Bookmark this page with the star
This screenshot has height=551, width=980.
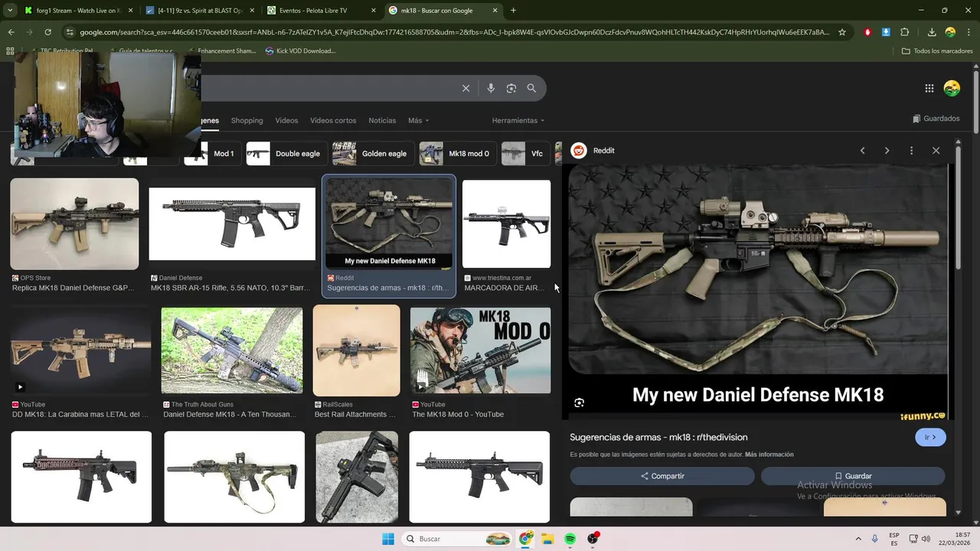pyautogui.click(x=842, y=32)
